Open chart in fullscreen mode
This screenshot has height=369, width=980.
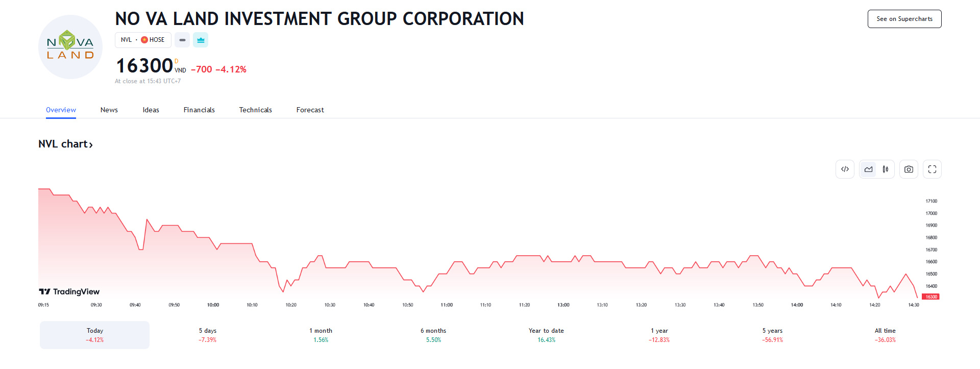932,169
